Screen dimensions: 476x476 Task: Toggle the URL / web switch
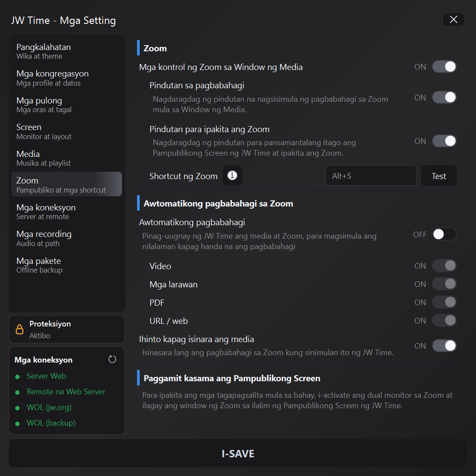click(x=444, y=320)
